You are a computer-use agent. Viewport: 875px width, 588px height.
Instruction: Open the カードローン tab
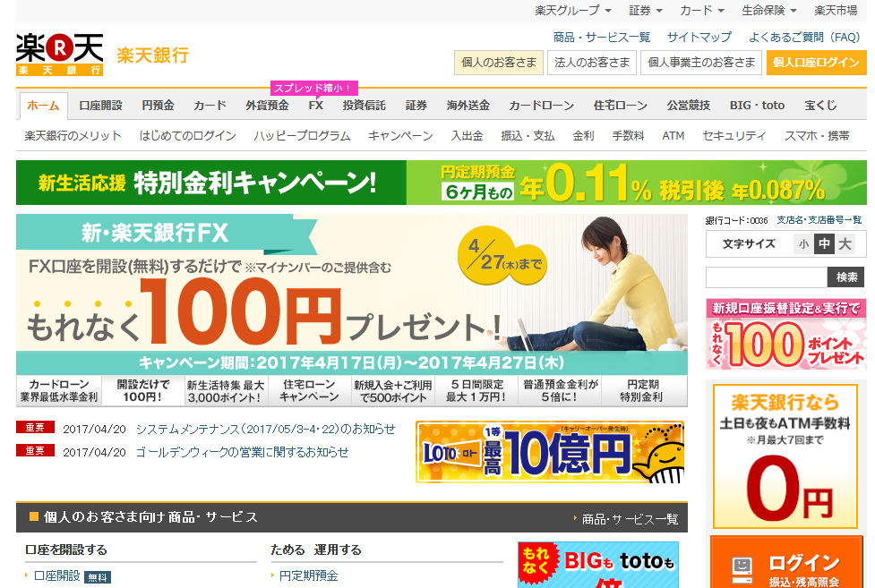pos(541,106)
